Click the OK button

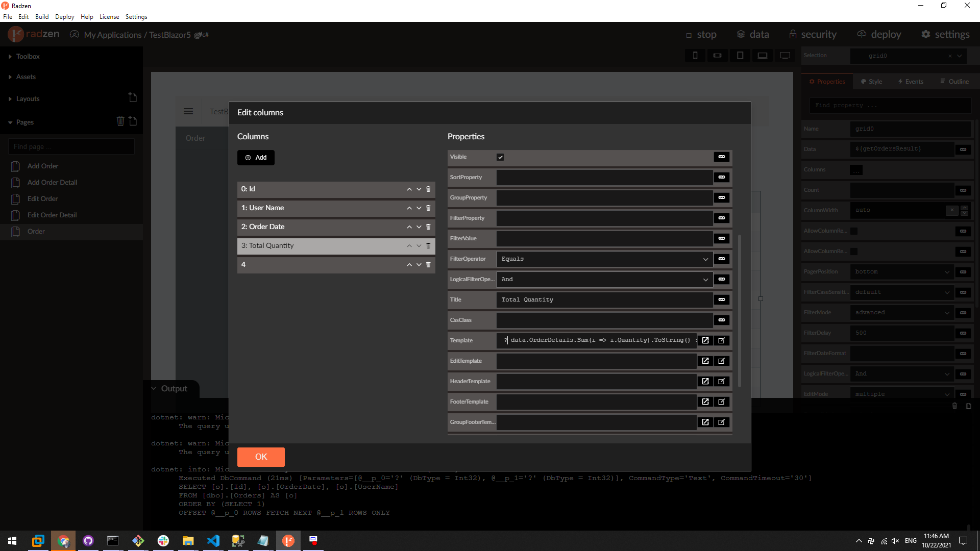click(261, 457)
